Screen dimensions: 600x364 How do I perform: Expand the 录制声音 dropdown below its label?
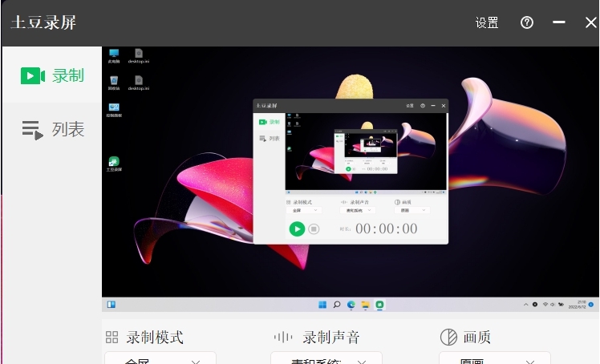tap(326, 358)
